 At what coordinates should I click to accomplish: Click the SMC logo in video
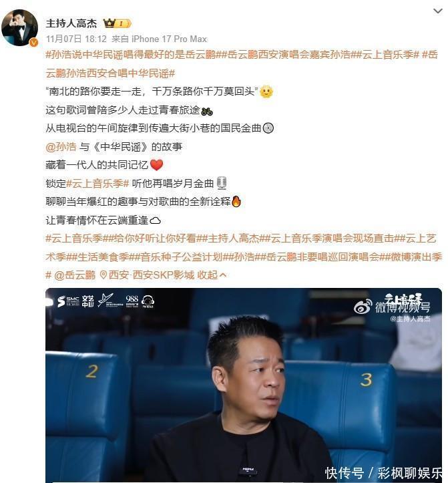(x=68, y=301)
